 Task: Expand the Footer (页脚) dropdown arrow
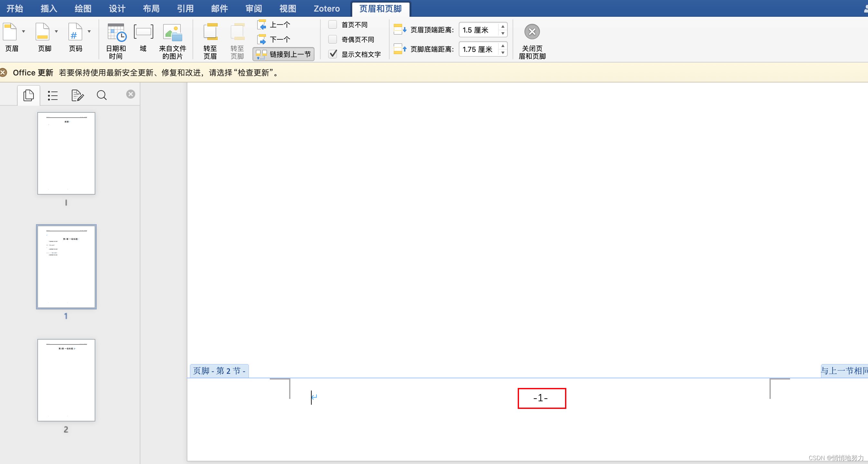click(56, 31)
